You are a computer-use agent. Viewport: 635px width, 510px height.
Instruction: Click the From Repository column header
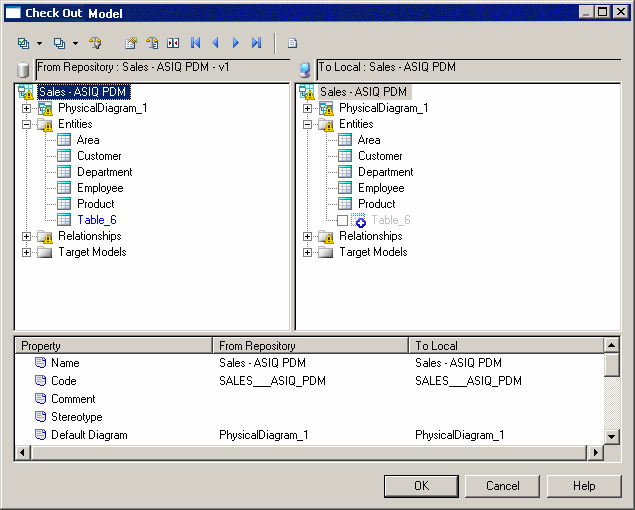[x=311, y=346]
